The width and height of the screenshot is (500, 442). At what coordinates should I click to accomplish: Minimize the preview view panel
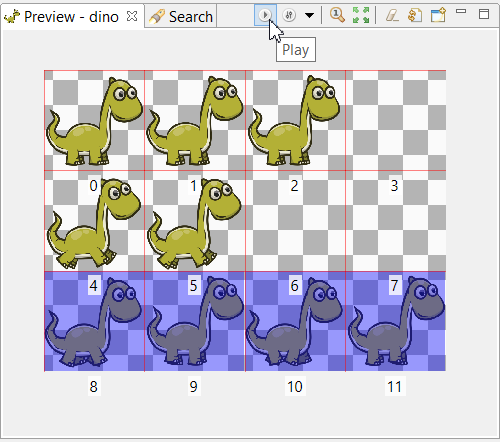pyautogui.click(x=461, y=11)
